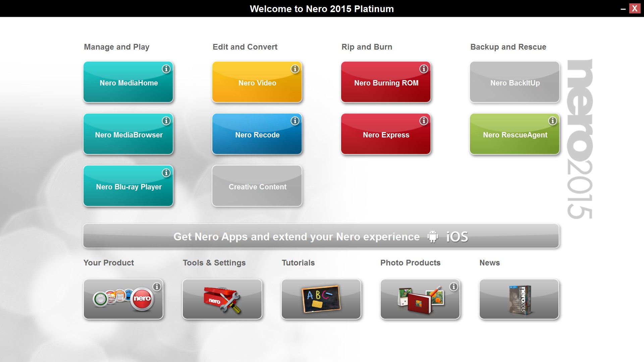
Task: Open Photo Products photo book tile
Action: tap(420, 299)
